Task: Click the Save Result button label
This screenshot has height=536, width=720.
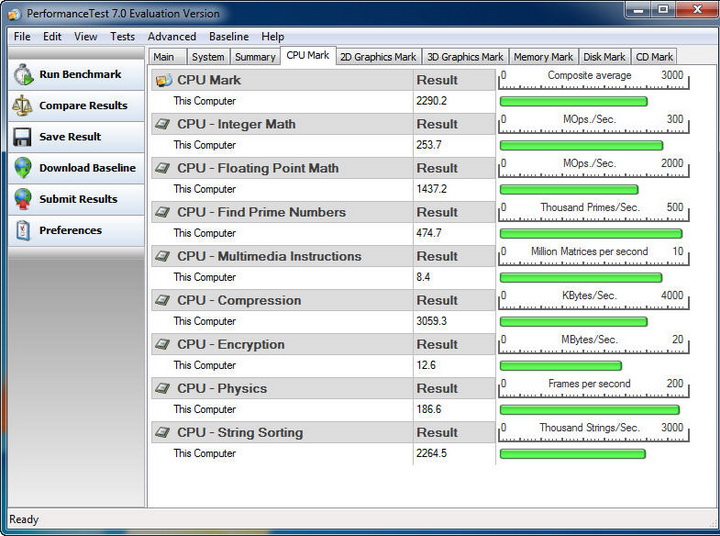Action: point(70,137)
